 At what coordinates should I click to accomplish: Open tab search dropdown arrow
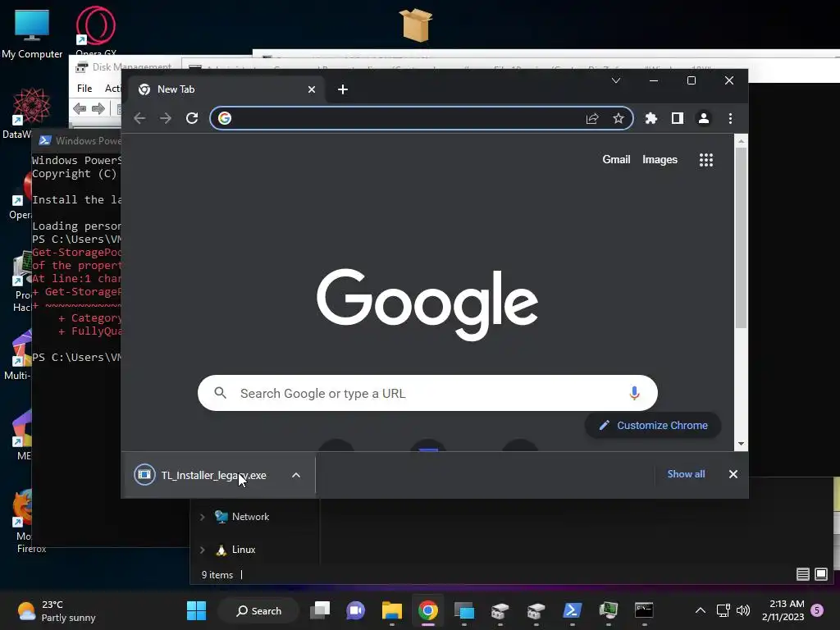coord(616,80)
